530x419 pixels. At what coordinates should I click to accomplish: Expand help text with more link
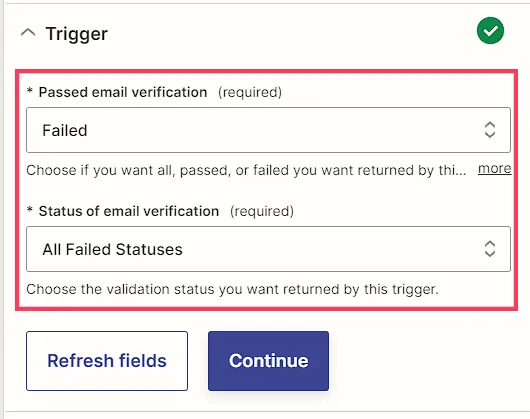click(x=495, y=169)
